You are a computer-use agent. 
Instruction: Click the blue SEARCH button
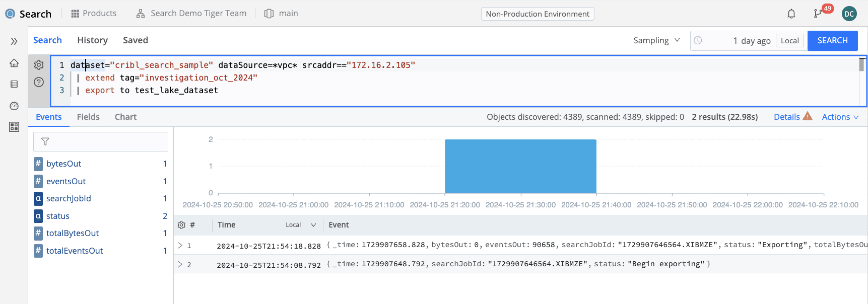(832, 40)
